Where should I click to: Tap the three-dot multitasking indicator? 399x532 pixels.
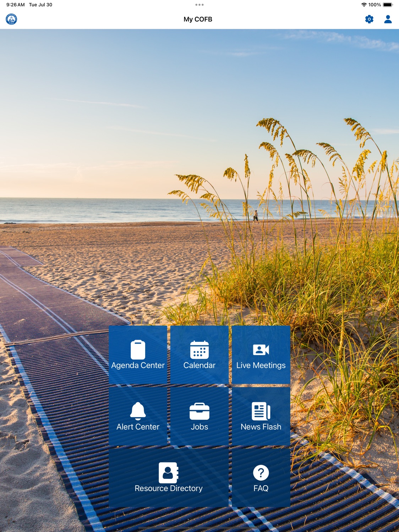click(199, 5)
